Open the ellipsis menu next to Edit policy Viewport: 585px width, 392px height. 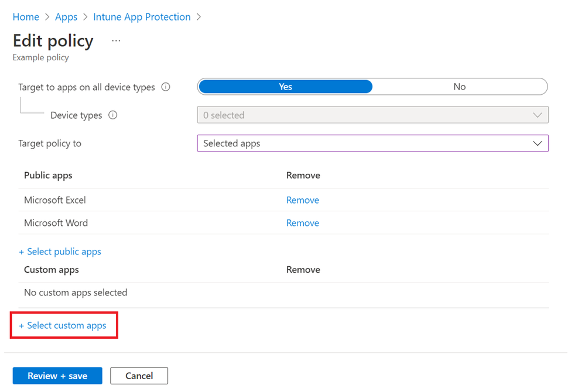tap(116, 41)
